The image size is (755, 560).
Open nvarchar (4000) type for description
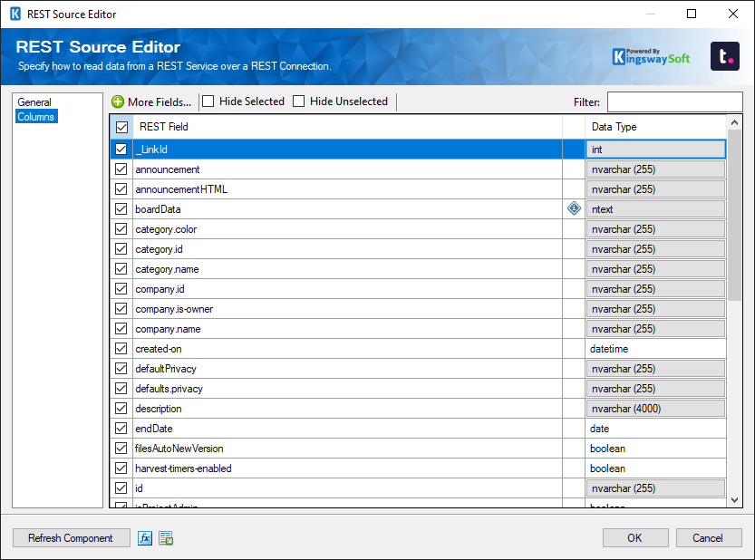pyautogui.click(x=655, y=409)
